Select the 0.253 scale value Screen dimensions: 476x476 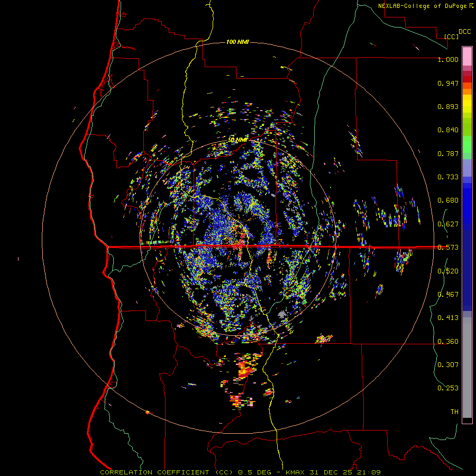pos(448,388)
